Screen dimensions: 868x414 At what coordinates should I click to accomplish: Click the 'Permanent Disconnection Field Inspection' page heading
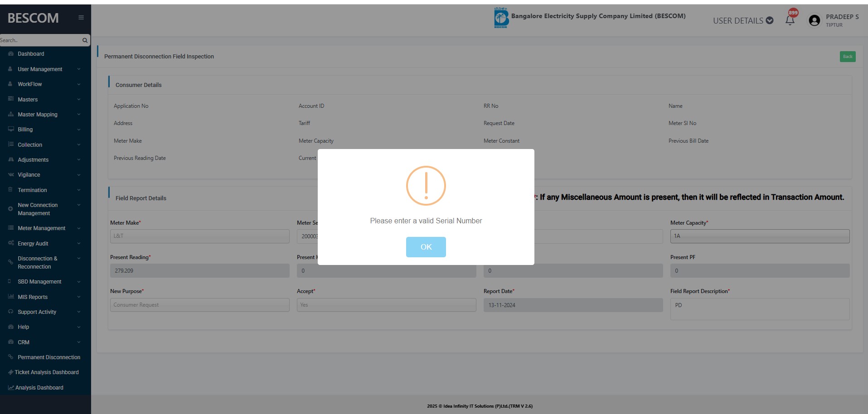pos(159,57)
